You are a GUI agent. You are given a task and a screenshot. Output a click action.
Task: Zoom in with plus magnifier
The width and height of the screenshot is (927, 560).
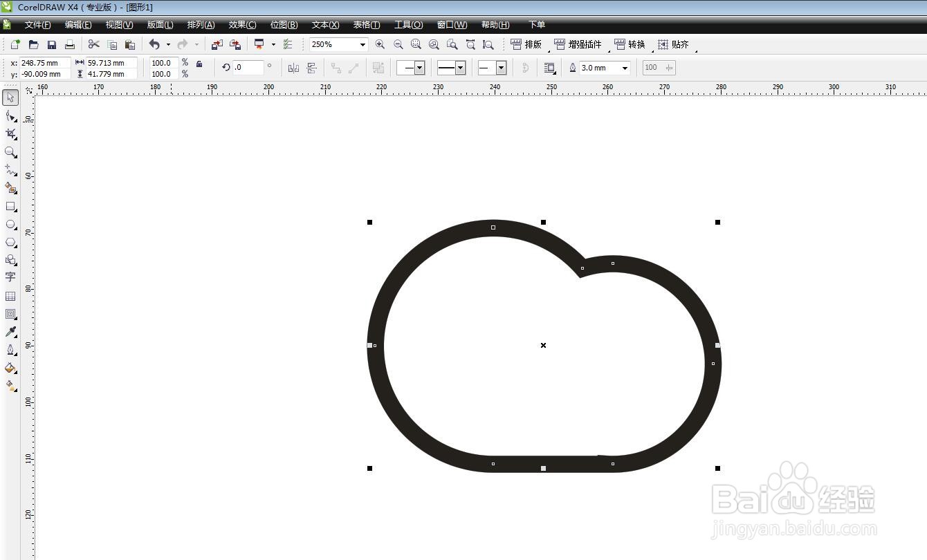pos(380,44)
